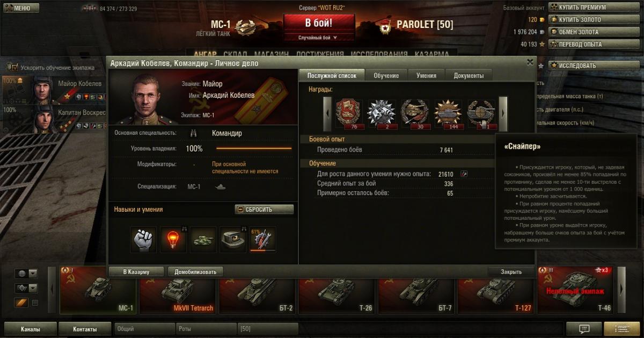Screen dimensions: 644x338
Task: Toggle the orange stripe tank filter button
Action: pyautogui.click(x=21, y=303)
